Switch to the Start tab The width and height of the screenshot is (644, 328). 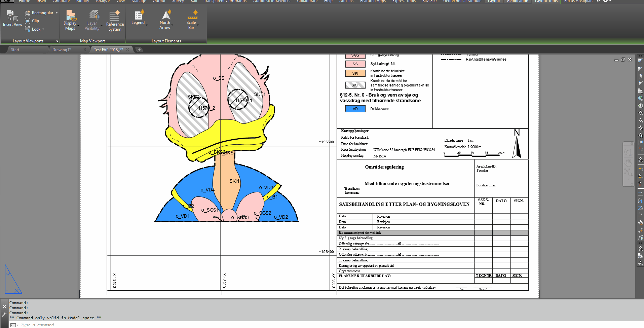click(x=15, y=50)
